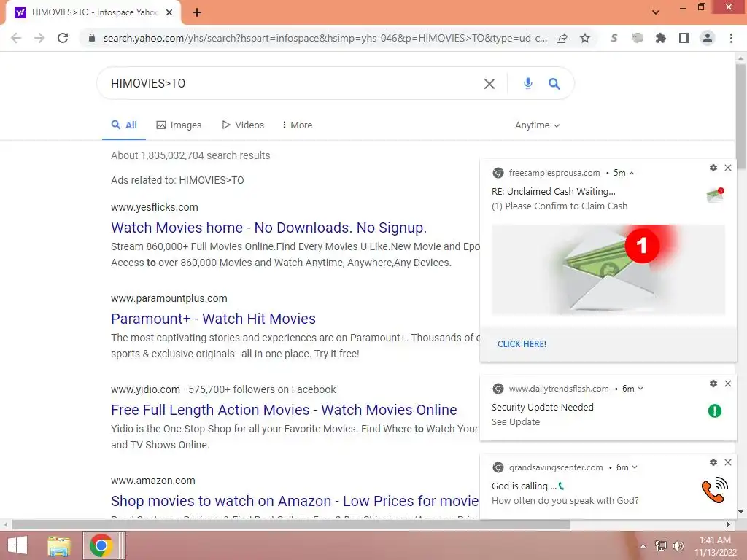Click the S extension icon
Image resolution: width=747 pixels, height=560 pixels.
pos(614,38)
